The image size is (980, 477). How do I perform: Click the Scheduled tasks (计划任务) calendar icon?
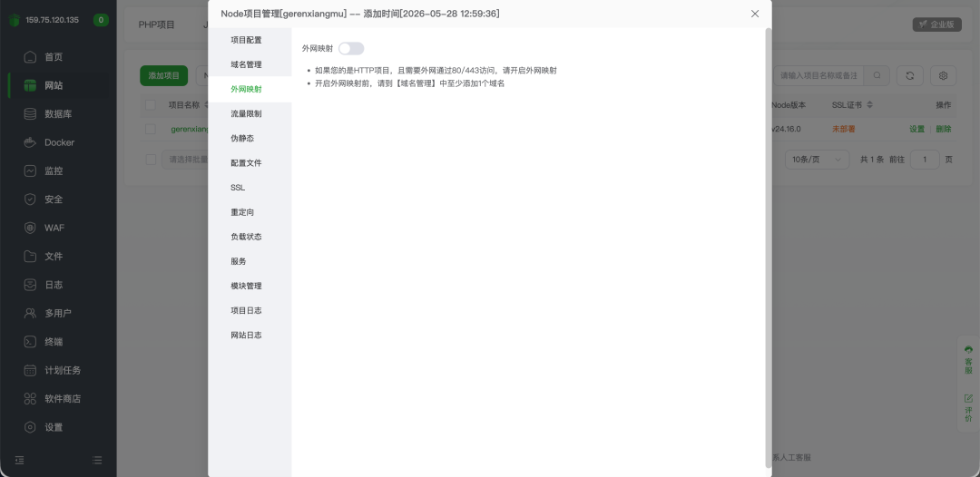click(30, 370)
